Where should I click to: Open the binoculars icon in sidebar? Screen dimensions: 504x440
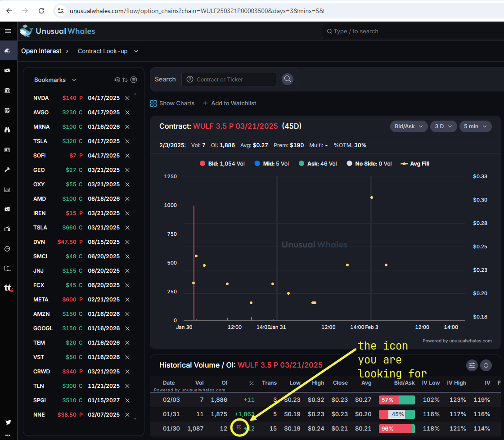pos(7,130)
